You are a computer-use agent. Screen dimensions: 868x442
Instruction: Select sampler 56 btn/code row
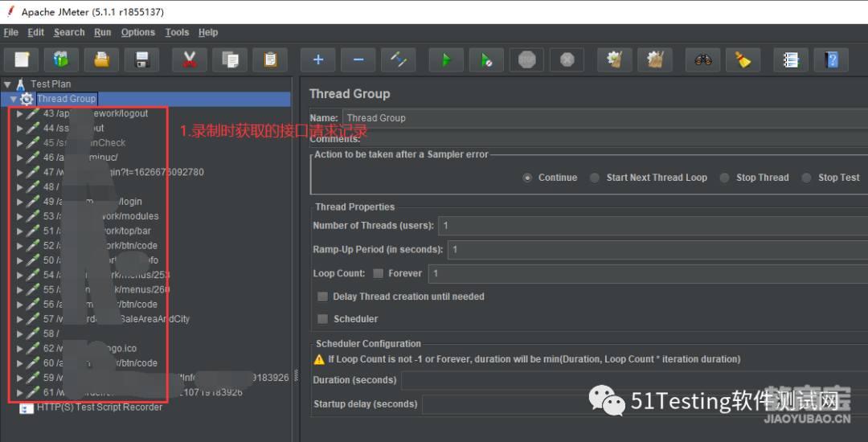pyautogui.click(x=100, y=305)
